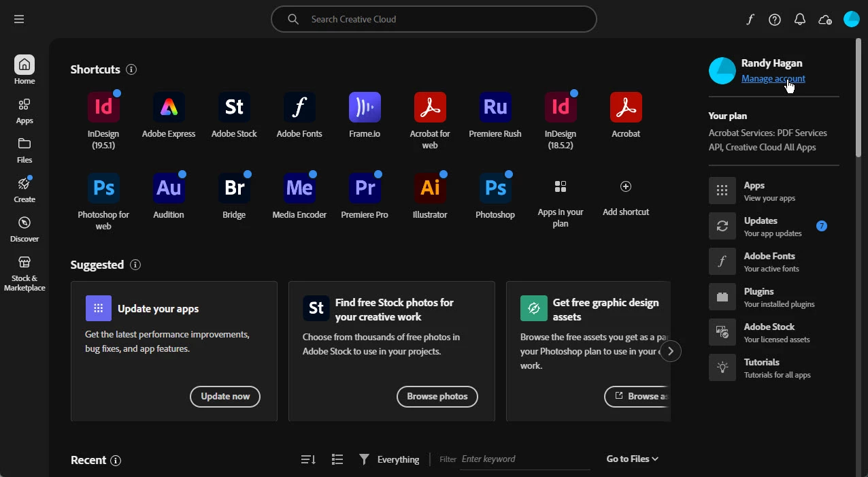Screen dimensions: 868x477
Task: Go to Apps in sidebar
Action: (x=24, y=111)
